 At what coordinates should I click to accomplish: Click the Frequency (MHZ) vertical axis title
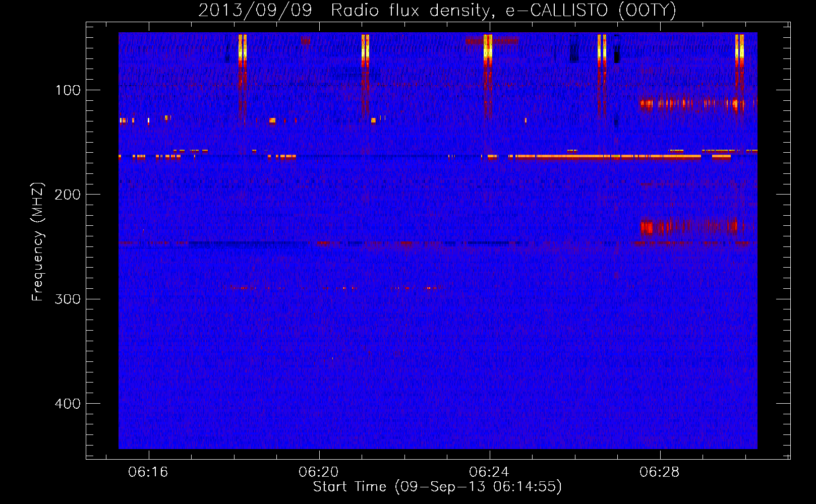(x=38, y=242)
